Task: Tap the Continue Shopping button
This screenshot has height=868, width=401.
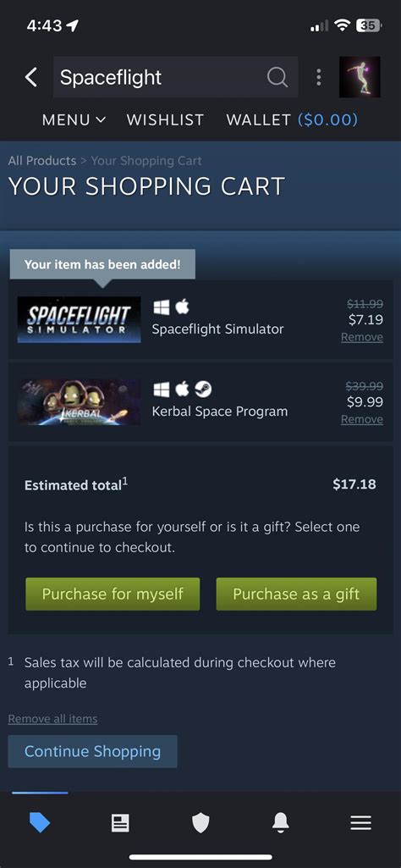Action: click(x=92, y=751)
